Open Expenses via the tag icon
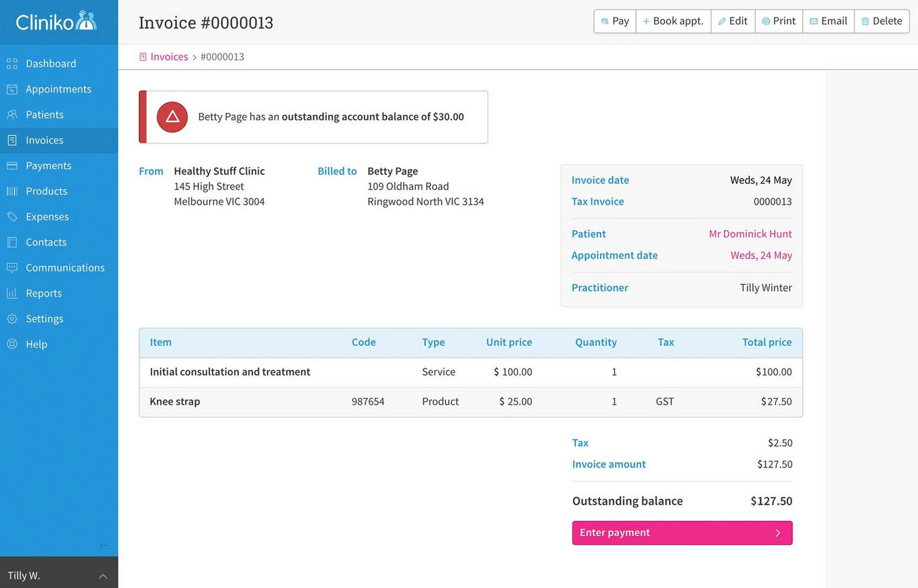Screen dimensions: 918x588 click(x=12, y=217)
